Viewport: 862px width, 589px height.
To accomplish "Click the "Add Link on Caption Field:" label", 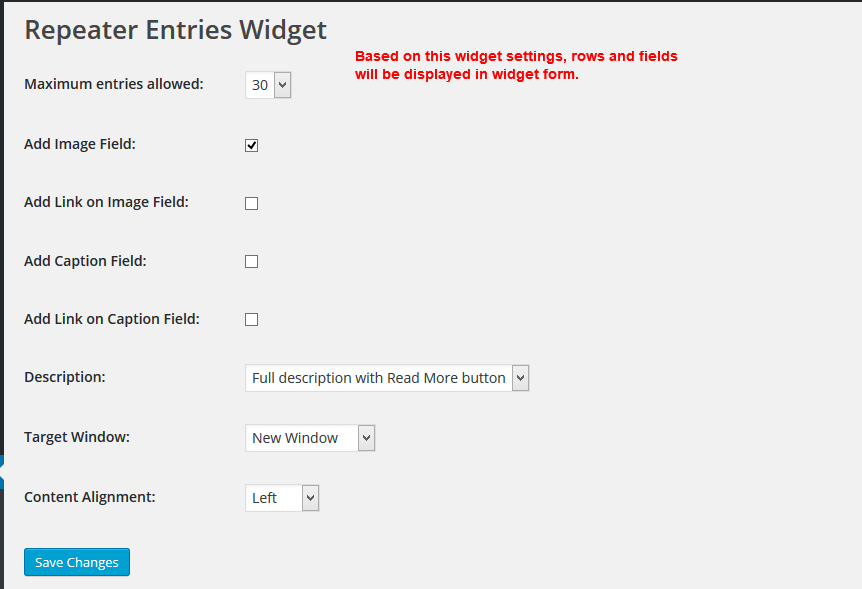I will [x=112, y=319].
